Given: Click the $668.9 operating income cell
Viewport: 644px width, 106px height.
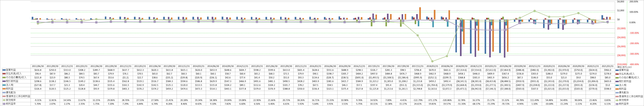Looking at the screenshot, I should (x=111, y=70).
